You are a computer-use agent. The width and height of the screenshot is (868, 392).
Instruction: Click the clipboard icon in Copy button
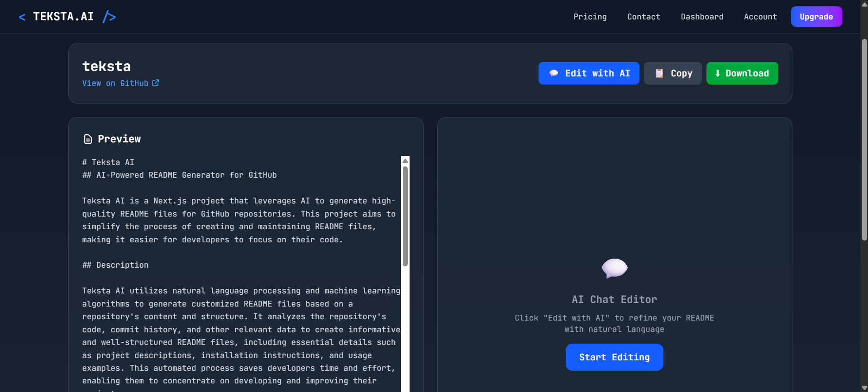click(659, 73)
